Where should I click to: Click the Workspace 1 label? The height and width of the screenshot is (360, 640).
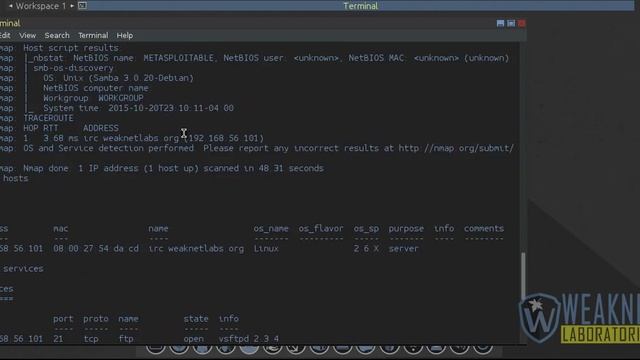pyautogui.click(x=40, y=6)
